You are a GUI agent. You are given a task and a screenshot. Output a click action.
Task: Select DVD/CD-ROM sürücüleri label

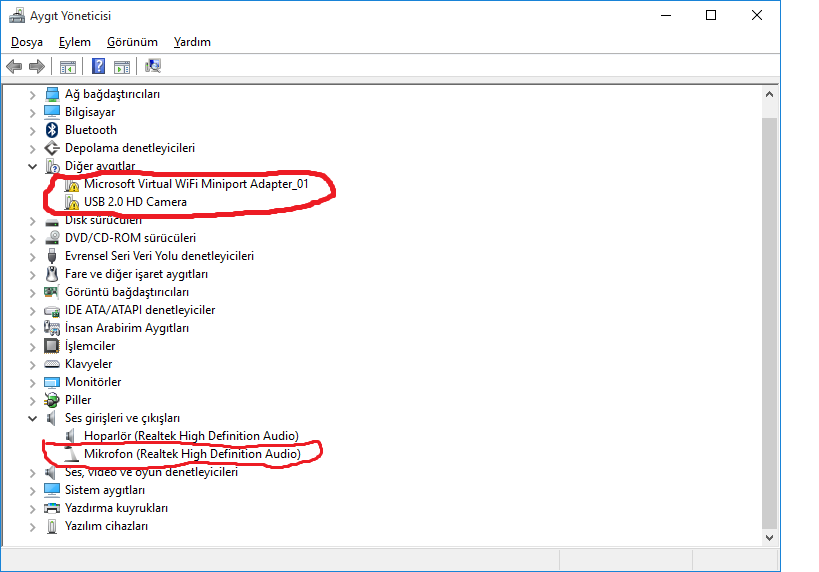pos(131,238)
